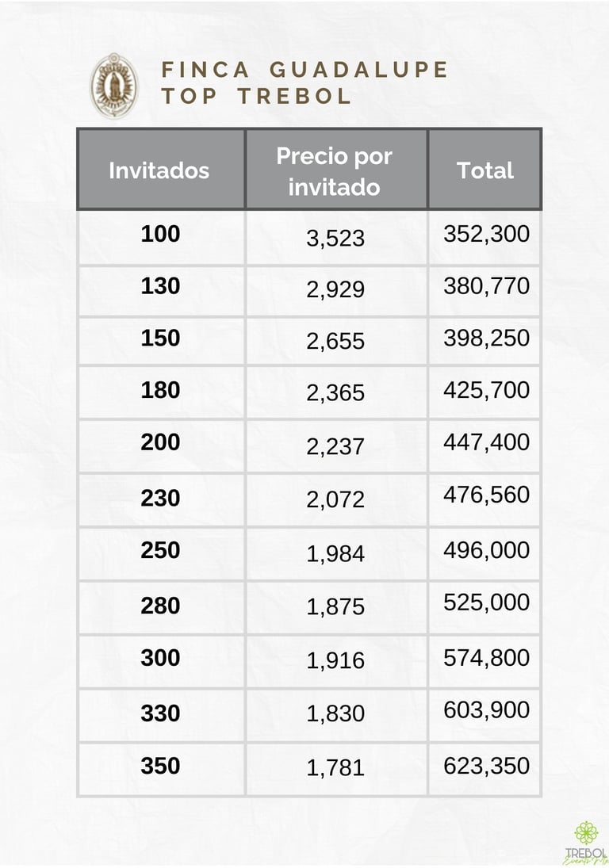Click the 1,830 price cell
The height and width of the screenshot is (868, 609).
335,714
